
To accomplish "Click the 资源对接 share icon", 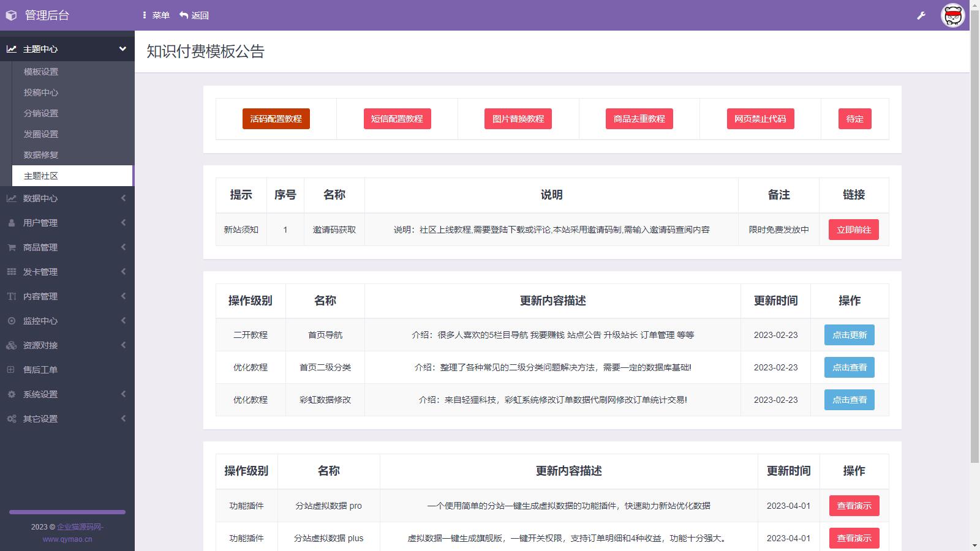I will click(x=11, y=345).
